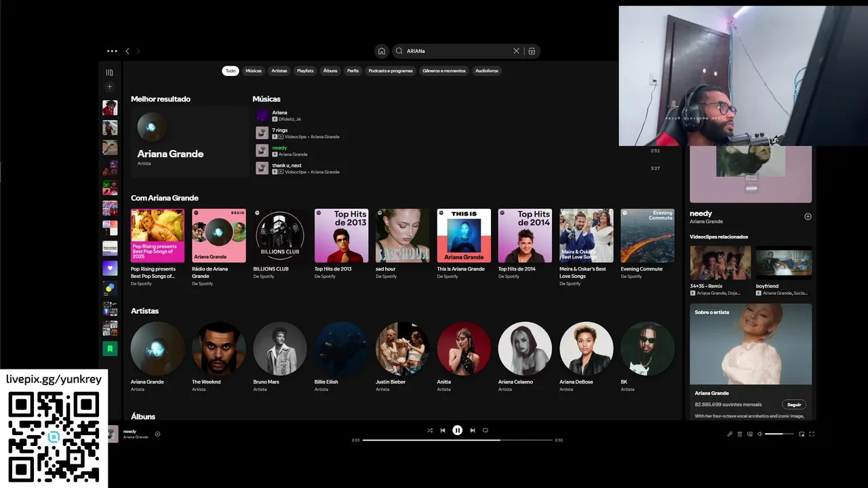Seek on the song progress bar
The image size is (868, 488).
coord(458,440)
